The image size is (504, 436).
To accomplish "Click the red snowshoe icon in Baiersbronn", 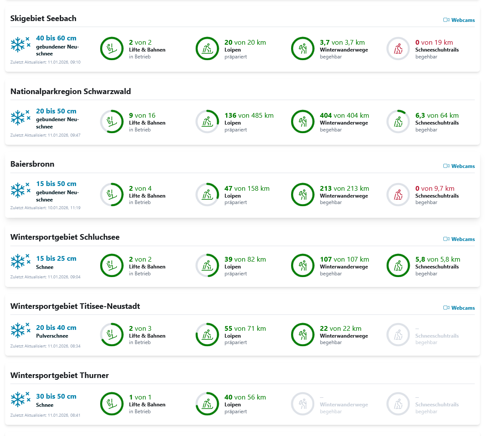I will (398, 195).
